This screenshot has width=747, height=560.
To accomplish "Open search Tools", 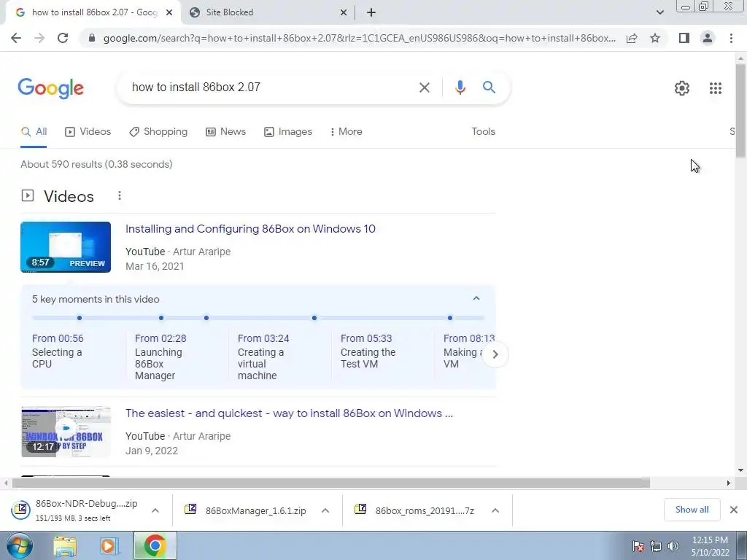I will pos(483,132).
